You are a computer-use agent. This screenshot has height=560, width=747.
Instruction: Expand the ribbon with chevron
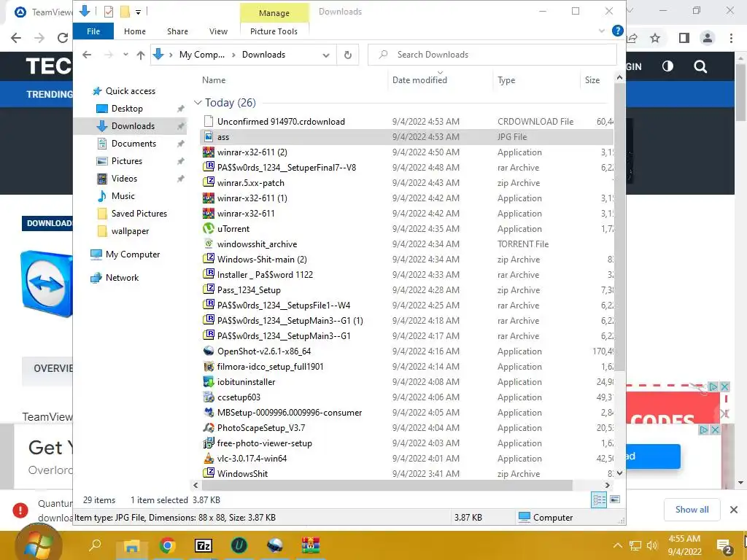point(602,31)
